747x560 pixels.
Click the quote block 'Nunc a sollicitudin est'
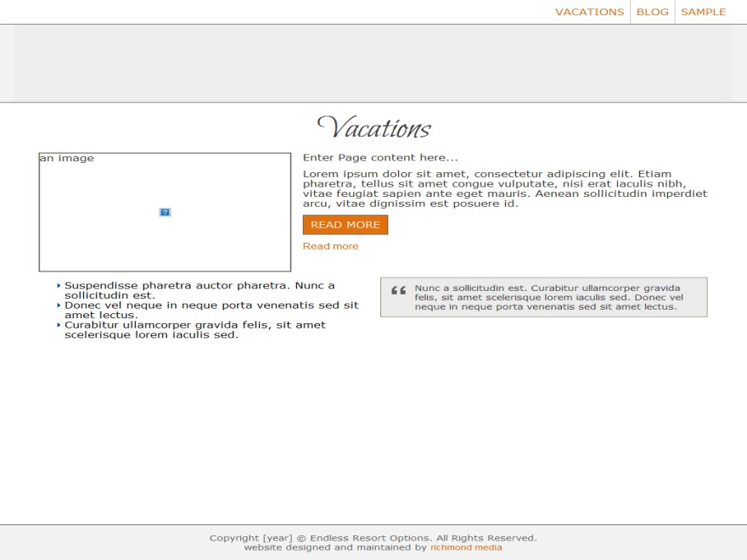tap(544, 297)
